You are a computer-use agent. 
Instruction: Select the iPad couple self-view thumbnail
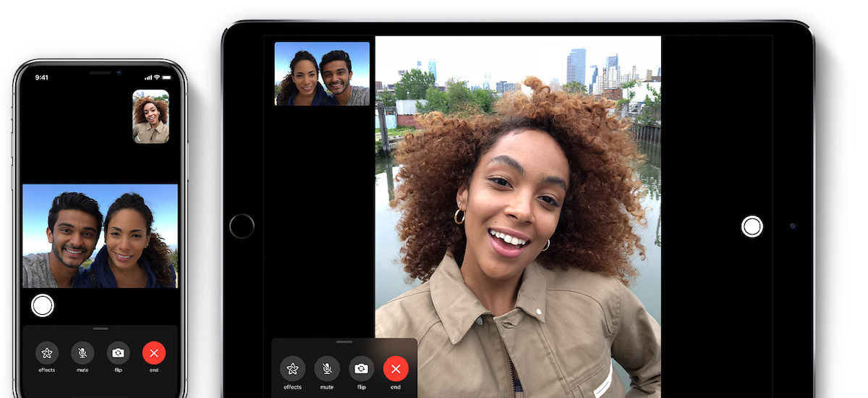pyautogui.click(x=322, y=74)
